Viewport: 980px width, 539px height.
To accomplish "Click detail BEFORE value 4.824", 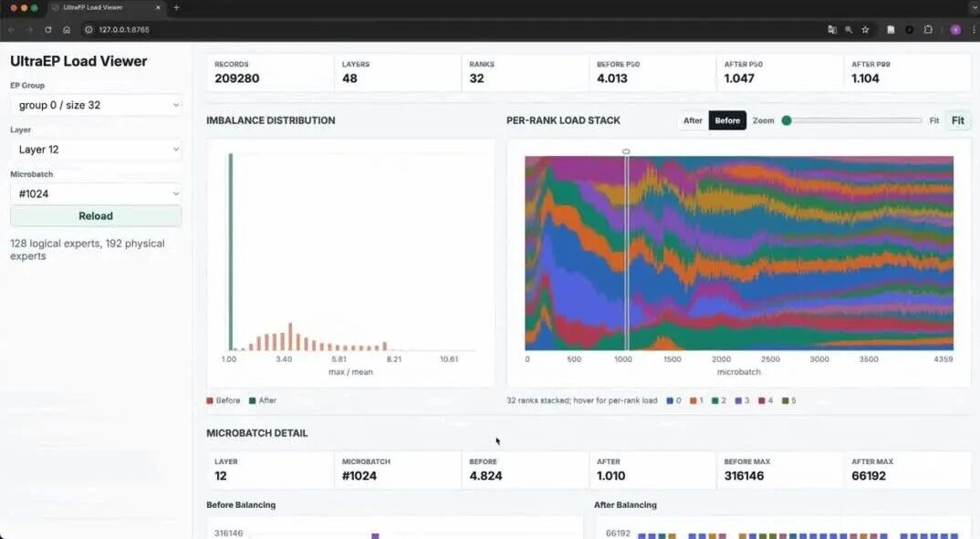I will coord(485,476).
